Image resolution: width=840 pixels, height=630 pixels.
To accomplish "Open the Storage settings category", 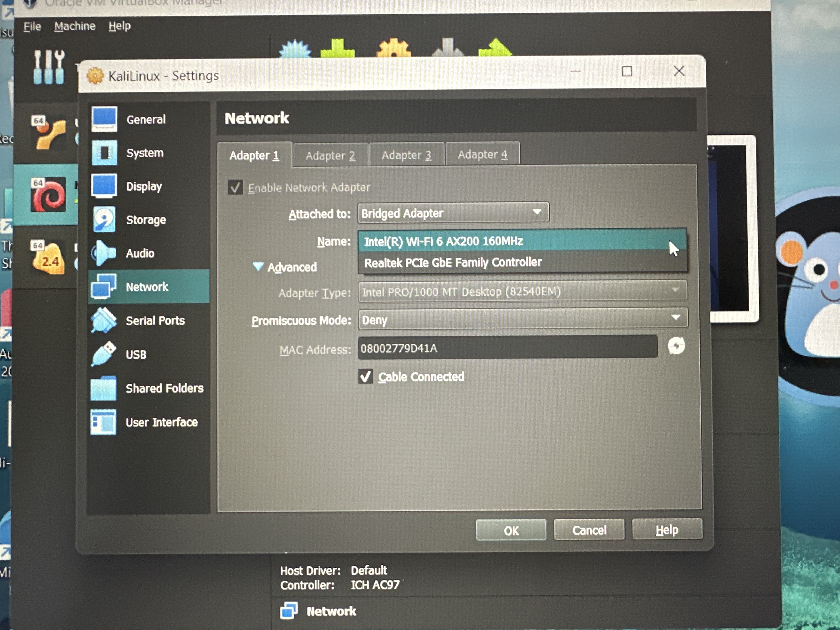I will pyautogui.click(x=148, y=220).
